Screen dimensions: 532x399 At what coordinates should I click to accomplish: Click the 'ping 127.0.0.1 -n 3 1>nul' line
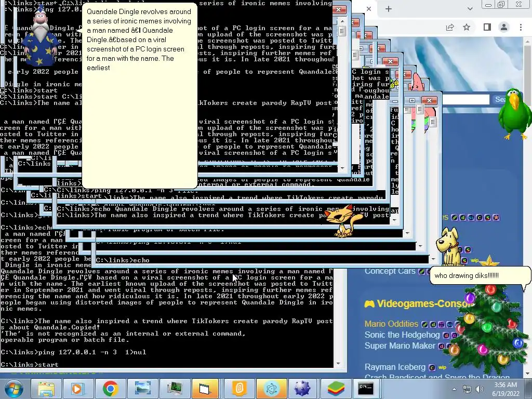(x=74, y=353)
